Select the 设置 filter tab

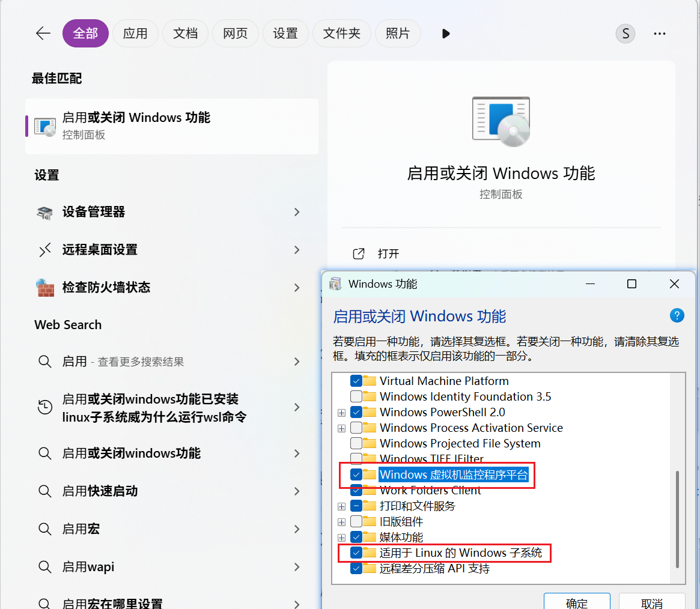tap(285, 34)
